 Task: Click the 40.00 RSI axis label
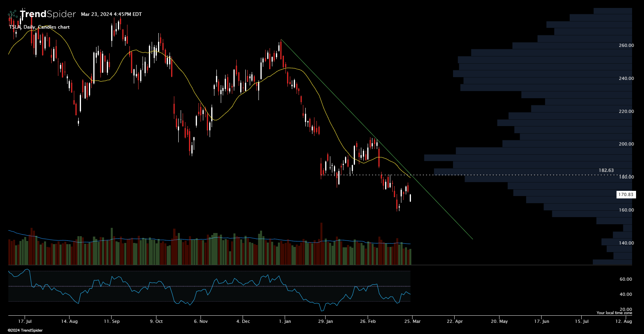(x=626, y=294)
